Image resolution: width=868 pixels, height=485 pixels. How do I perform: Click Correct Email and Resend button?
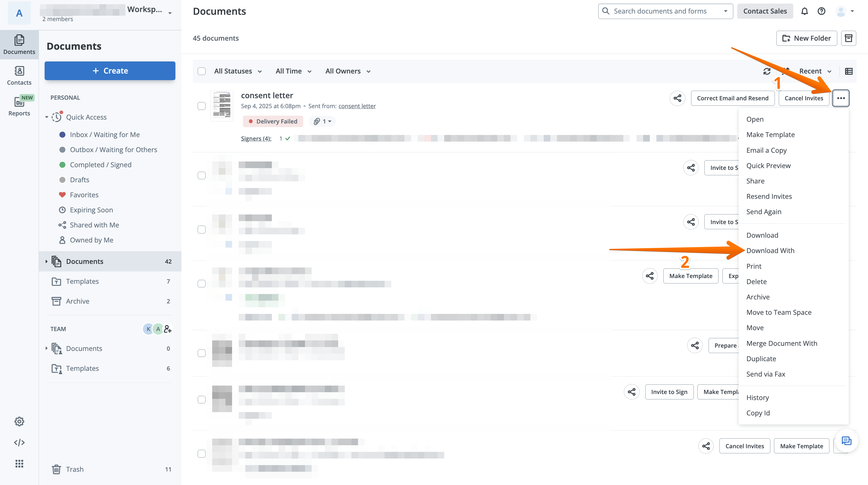733,98
